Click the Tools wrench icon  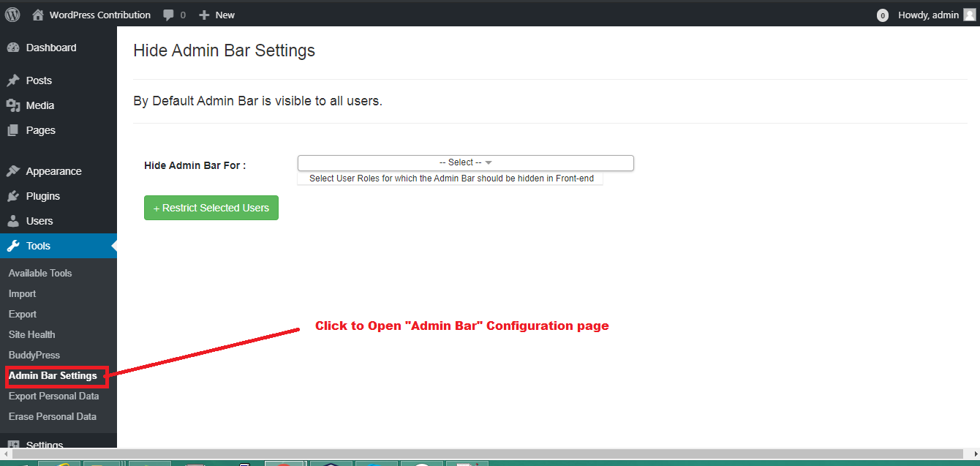pyautogui.click(x=12, y=246)
